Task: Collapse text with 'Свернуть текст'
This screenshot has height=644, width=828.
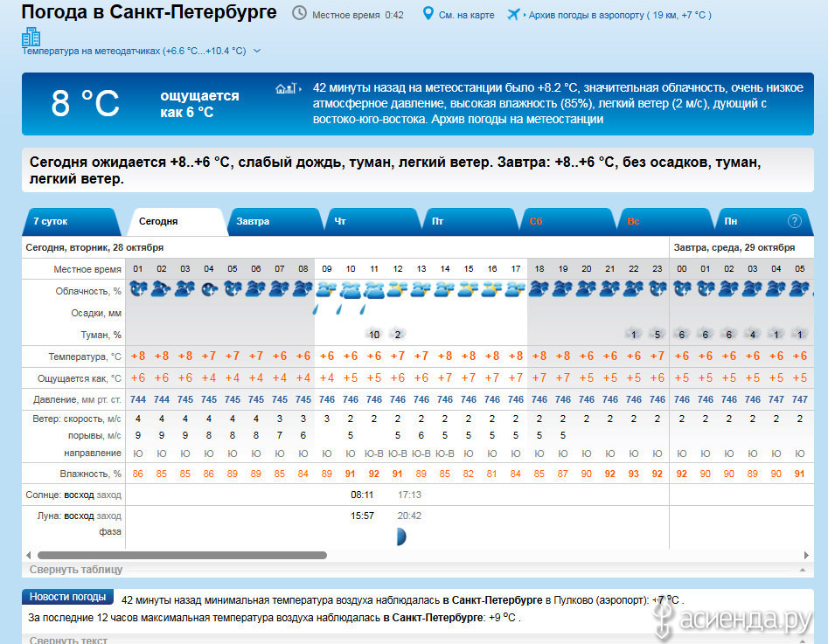Action: [x=68, y=640]
